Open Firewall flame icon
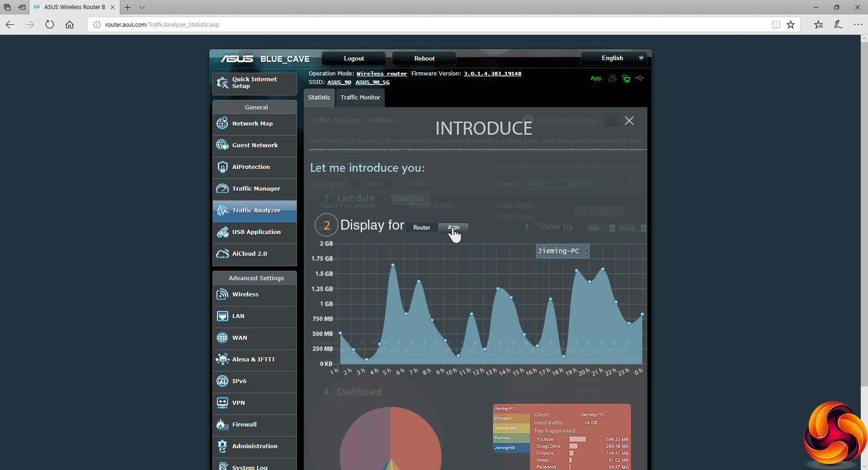The height and width of the screenshot is (470, 868). coord(222,424)
